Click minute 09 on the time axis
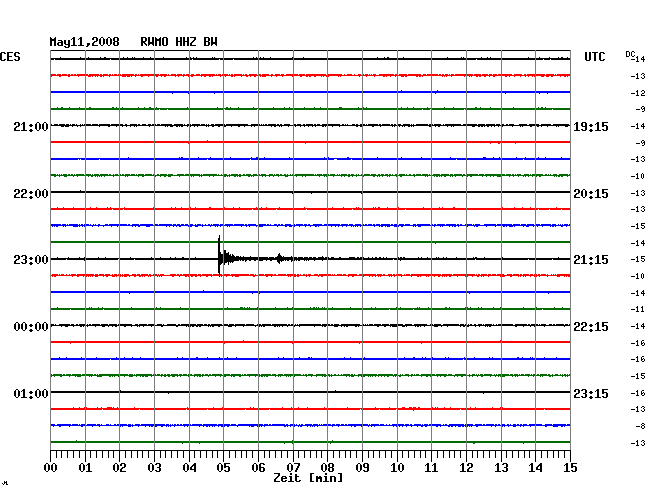This screenshot has height=494, width=650. pyautogui.click(x=362, y=467)
